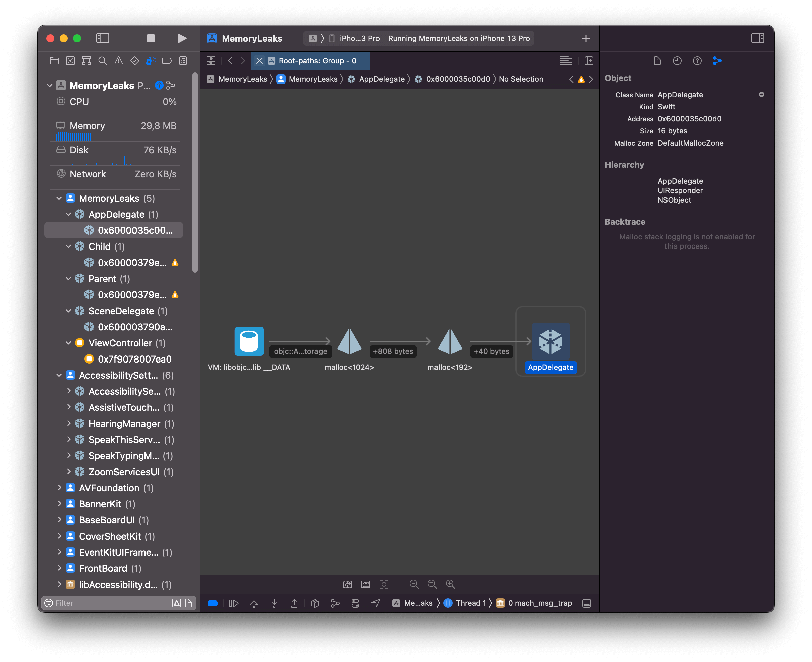The height and width of the screenshot is (662, 812).
Task: Expand the HearingManager item
Action: pos(69,423)
